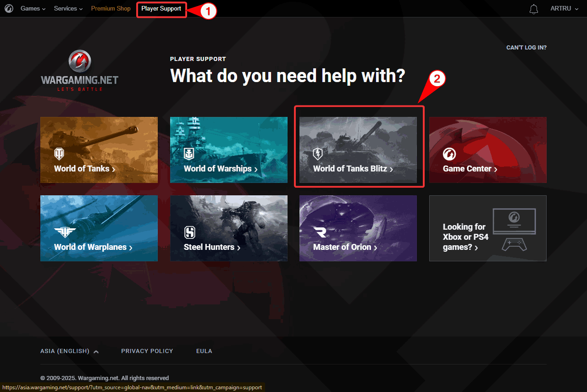
Task: Open the Game Center support tile
Action: point(488,150)
